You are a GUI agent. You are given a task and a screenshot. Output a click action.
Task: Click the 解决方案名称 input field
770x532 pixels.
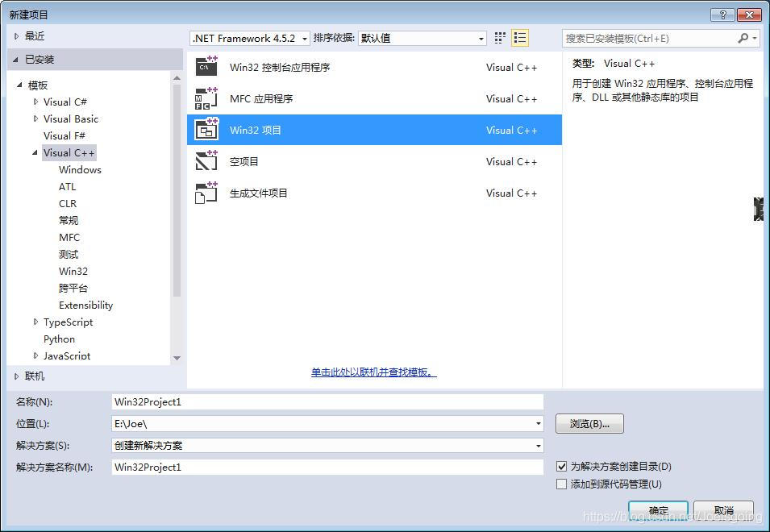(327, 468)
